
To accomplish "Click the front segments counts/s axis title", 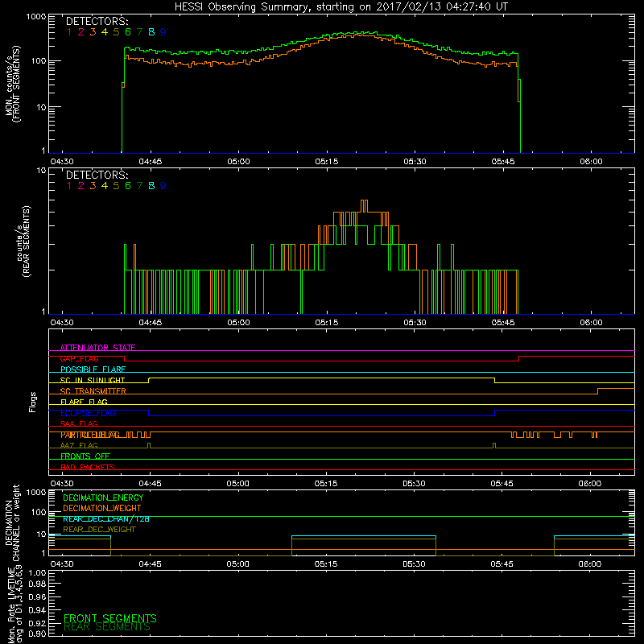I will pyautogui.click(x=12, y=85).
